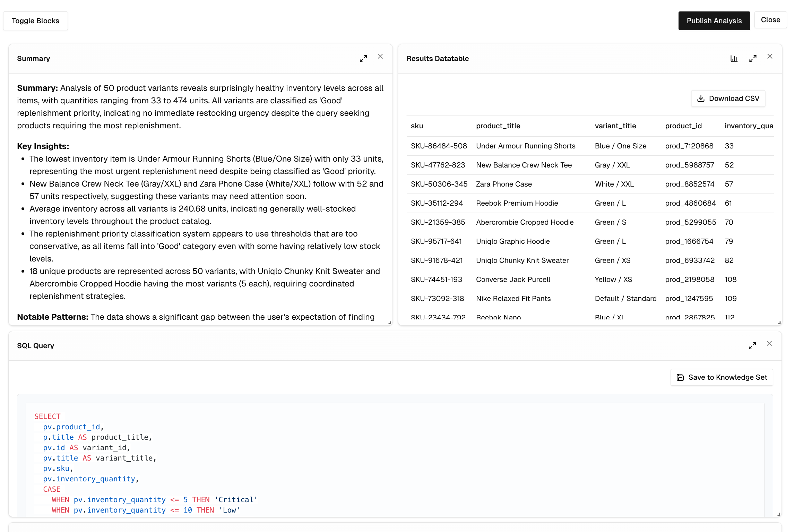803x532 pixels.
Task: Click the product_id column header
Action: 683,126
